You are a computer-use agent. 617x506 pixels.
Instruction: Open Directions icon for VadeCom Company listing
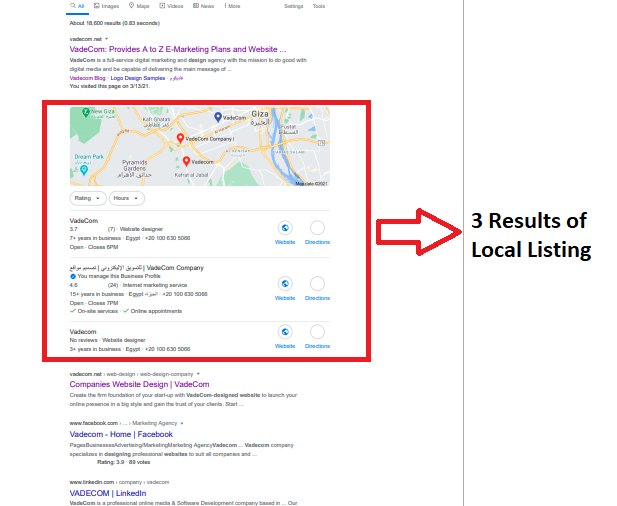tap(317, 284)
